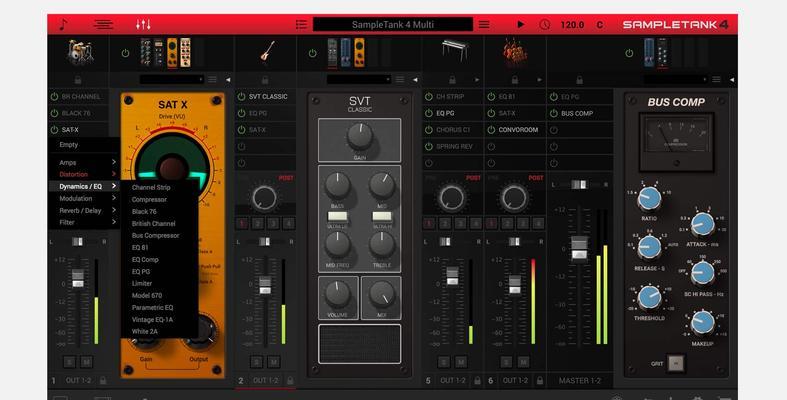Click the lock icon below electric piano

pos(452,80)
